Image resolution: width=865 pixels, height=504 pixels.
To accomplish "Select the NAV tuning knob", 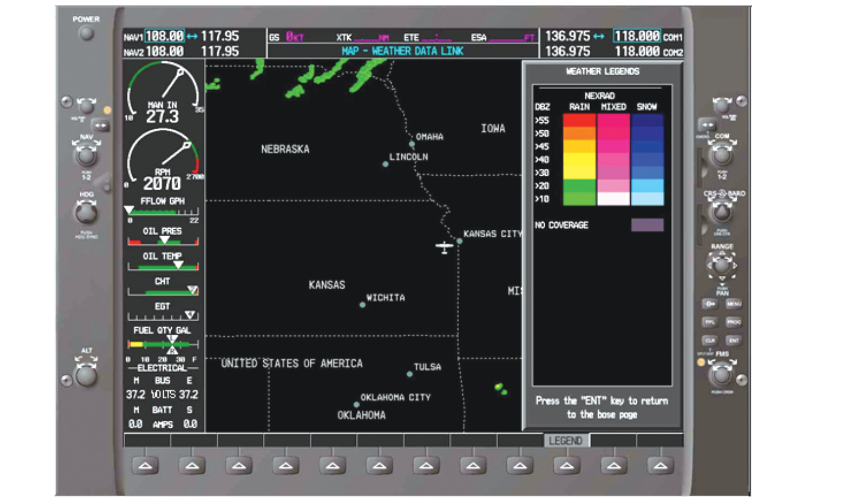I will pos(86,155).
